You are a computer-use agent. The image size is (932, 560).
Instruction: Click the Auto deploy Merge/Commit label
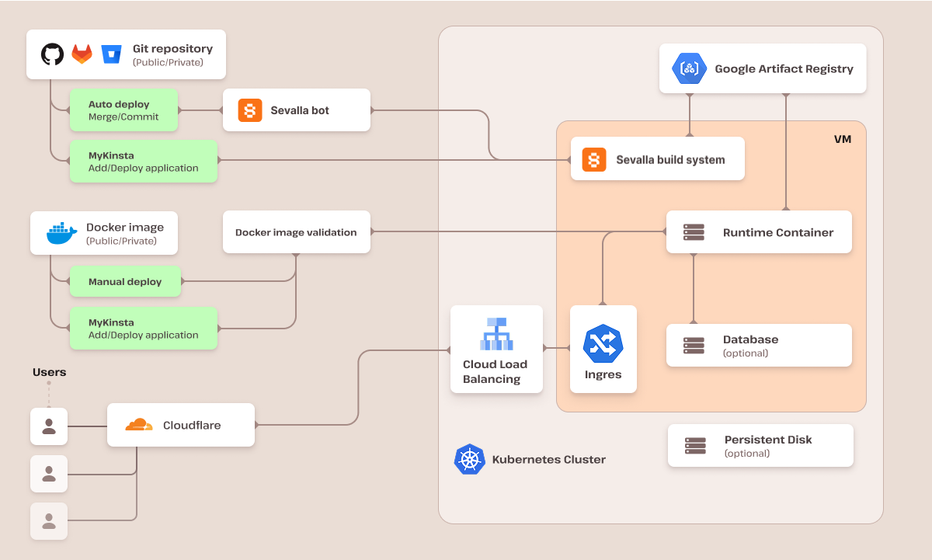pyautogui.click(x=123, y=110)
